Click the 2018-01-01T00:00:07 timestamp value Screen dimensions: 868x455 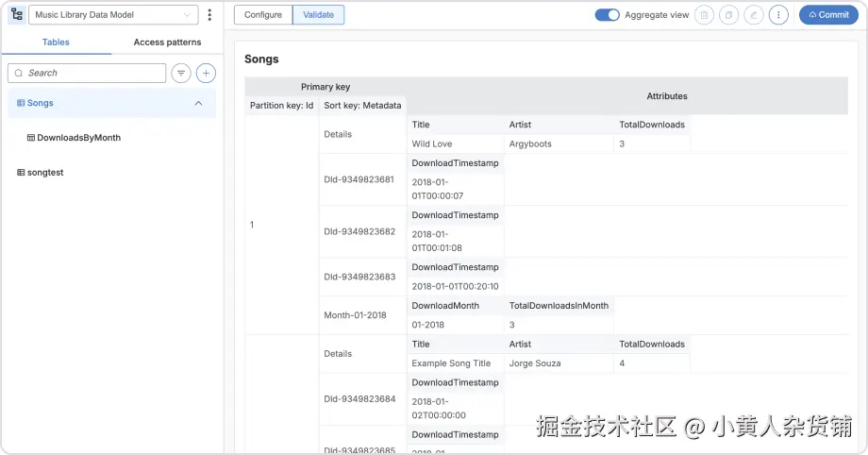click(x=438, y=189)
